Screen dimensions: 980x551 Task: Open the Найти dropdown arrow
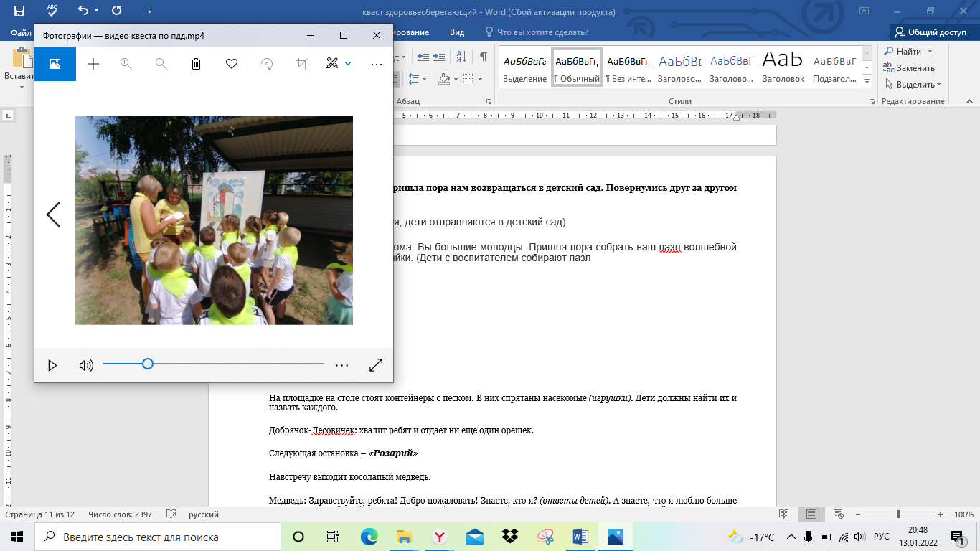point(930,52)
